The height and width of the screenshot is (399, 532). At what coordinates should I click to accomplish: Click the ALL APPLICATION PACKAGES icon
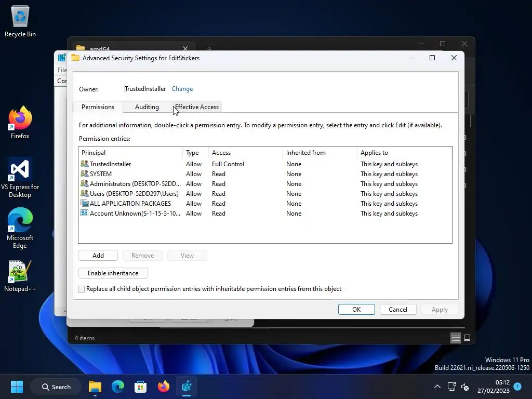[85, 203]
